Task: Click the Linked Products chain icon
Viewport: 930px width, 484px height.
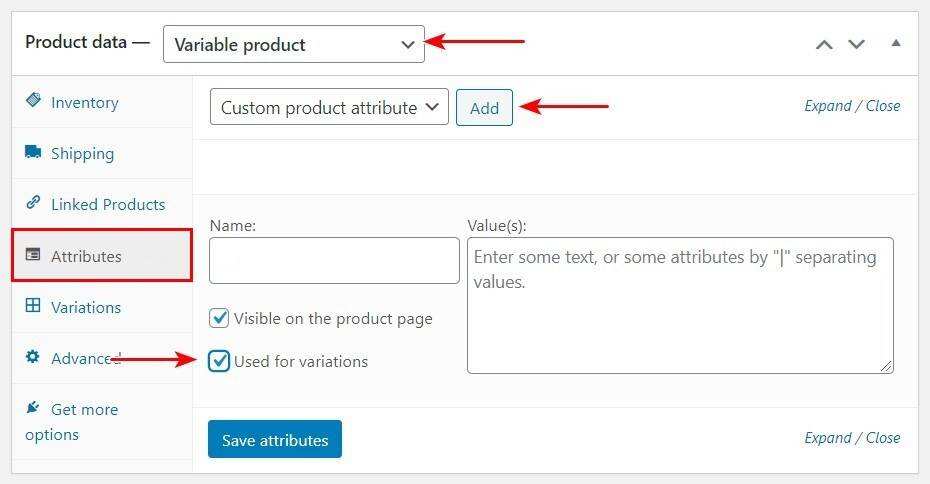Action: [x=33, y=203]
